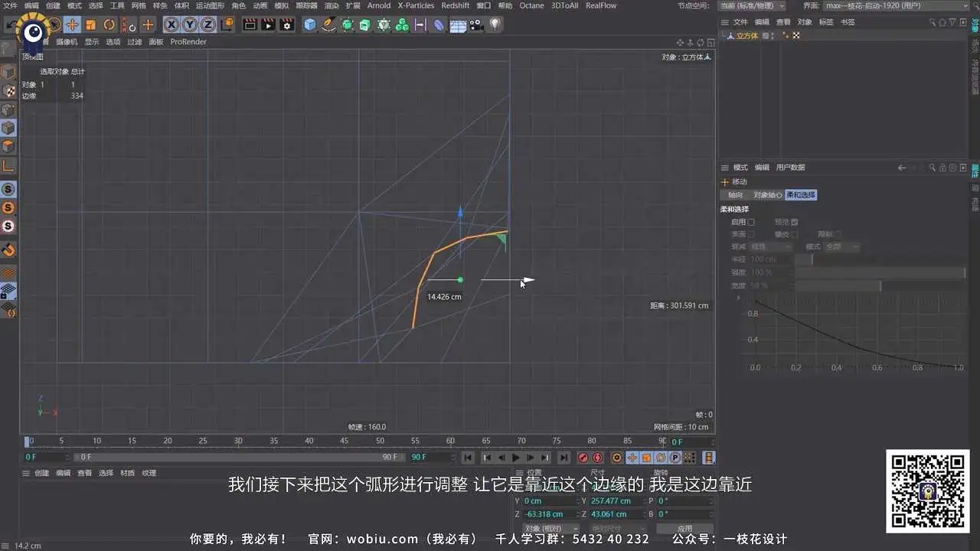Open the 网格 menu
The image size is (980, 551).
click(x=139, y=5)
